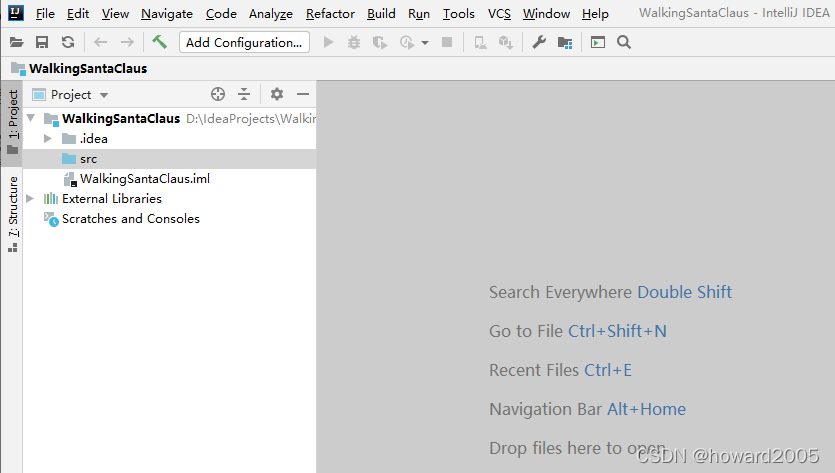Image resolution: width=835 pixels, height=473 pixels.
Task: Toggle the 1: Project side tab
Action: point(13,122)
